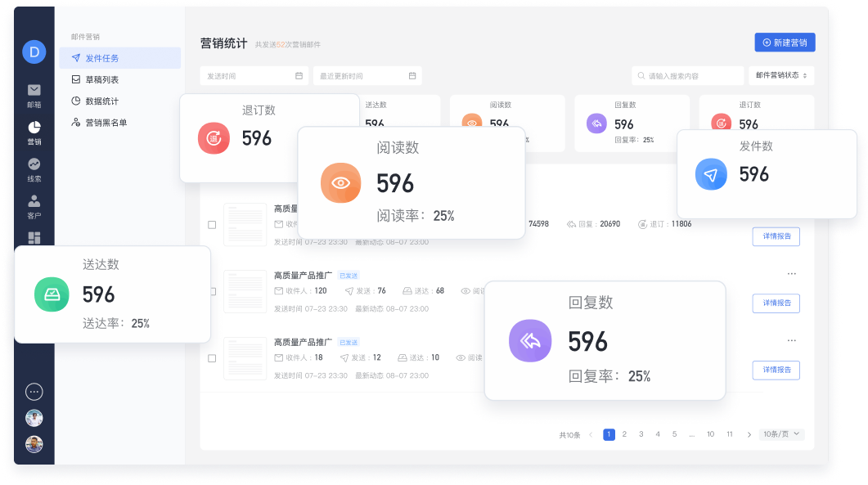Open 详情报告 for the last campaign

coord(776,370)
